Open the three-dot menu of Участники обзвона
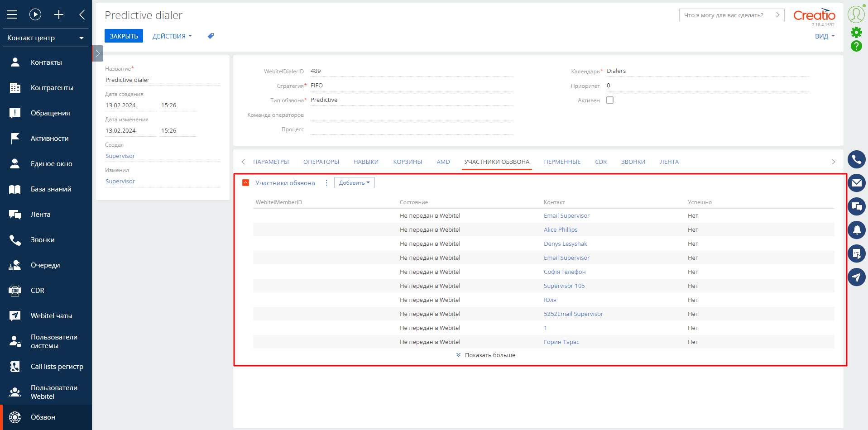This screenshot has height=430, width=868. pos(326,183)
